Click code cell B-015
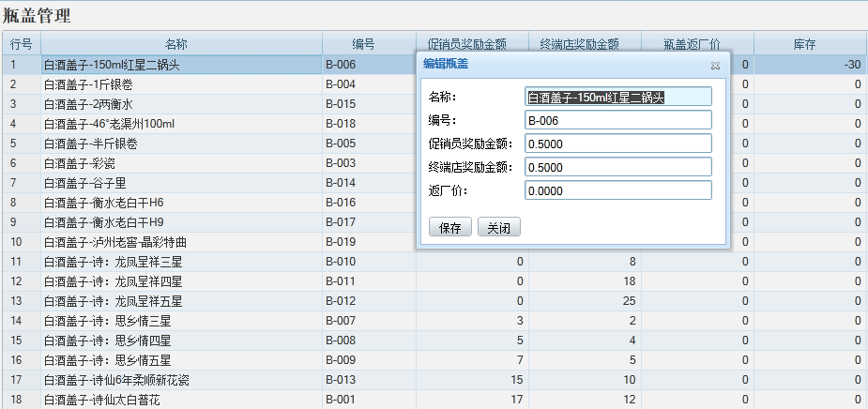Image resolution: width=868 pixels, height=409 pixels. tap(369, 104)
